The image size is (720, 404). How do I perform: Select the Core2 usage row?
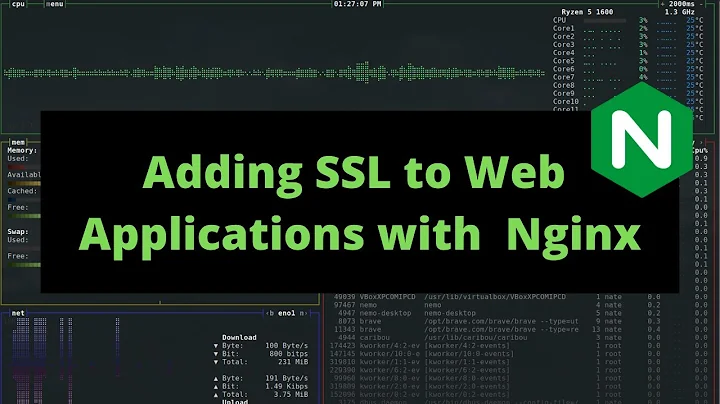[x=628, y=36]
